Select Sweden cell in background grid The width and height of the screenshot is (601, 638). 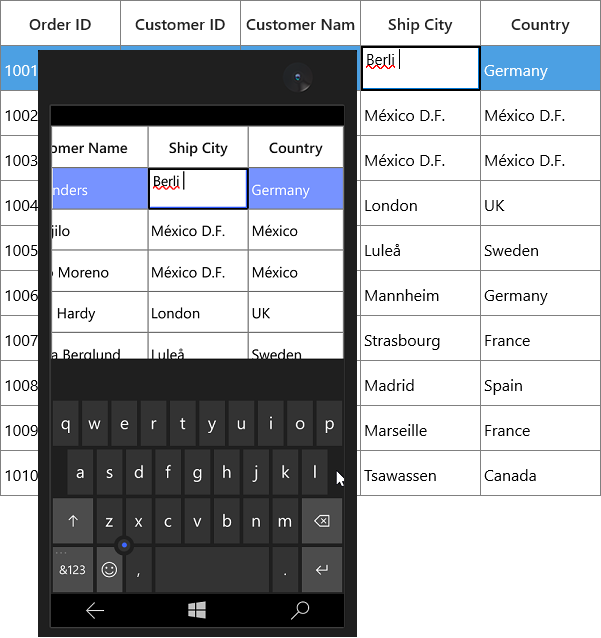[x=540, y=248]
